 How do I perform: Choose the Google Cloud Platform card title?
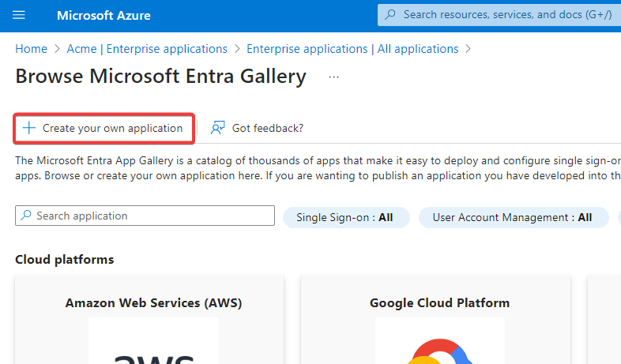pos(439,302)
